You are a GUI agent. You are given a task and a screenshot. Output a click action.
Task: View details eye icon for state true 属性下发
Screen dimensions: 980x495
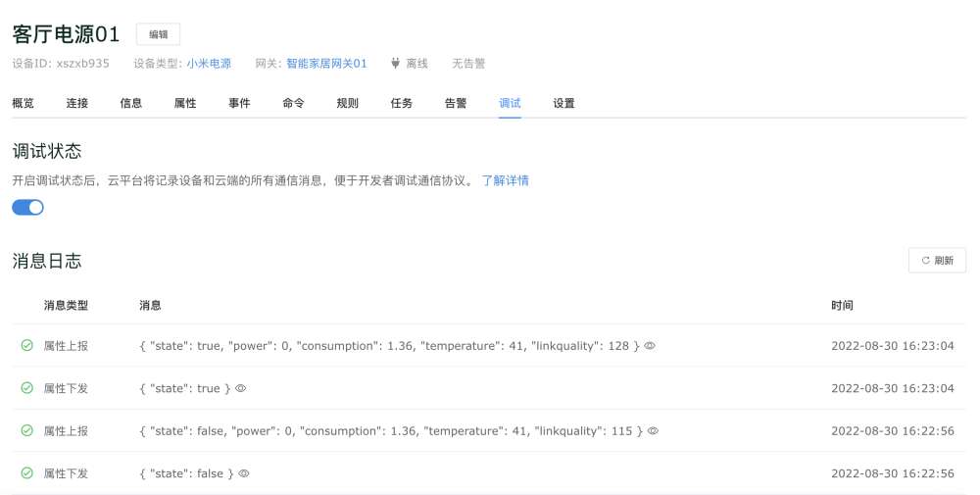click(241, 388)
